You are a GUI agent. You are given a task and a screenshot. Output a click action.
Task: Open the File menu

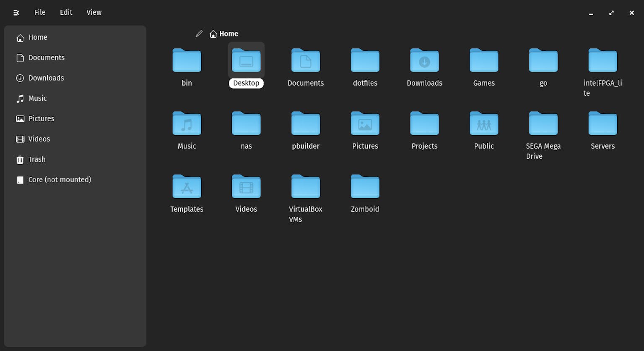point(40,13)
